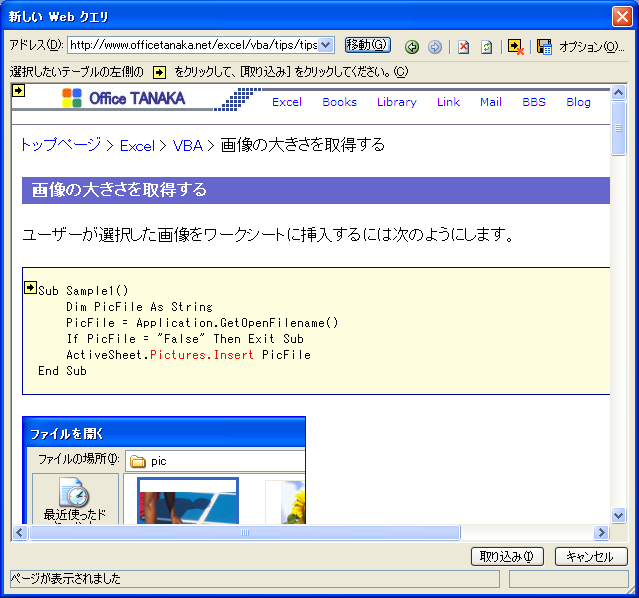Open the Excel navigation link

tap(287, 102)
